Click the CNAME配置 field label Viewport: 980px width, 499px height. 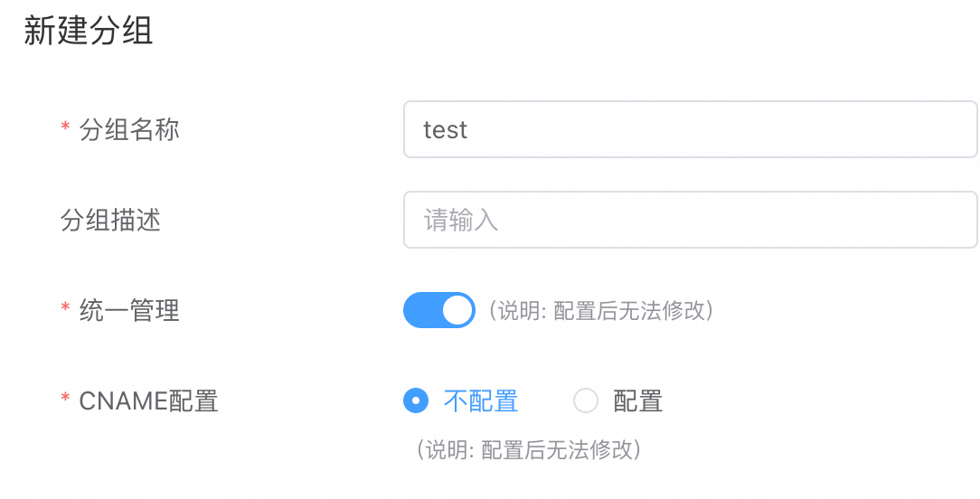(149, 400)
